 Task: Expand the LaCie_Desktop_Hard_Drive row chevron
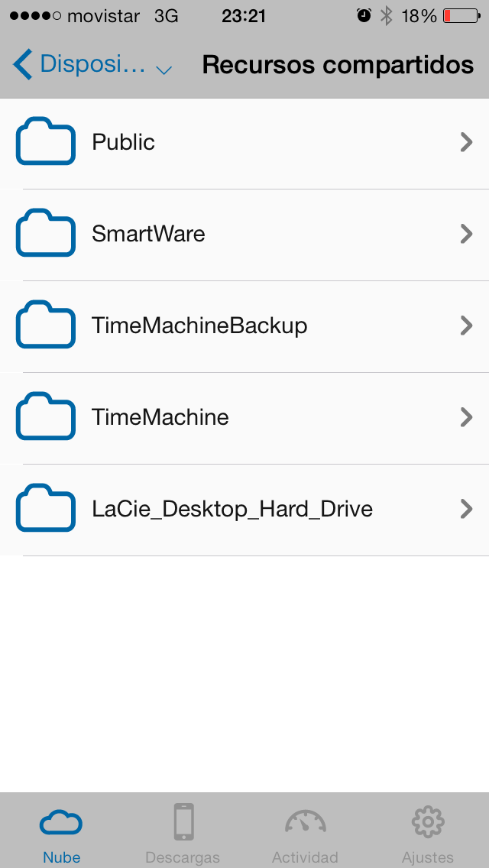pyautogui.click(x=466, y=509)
